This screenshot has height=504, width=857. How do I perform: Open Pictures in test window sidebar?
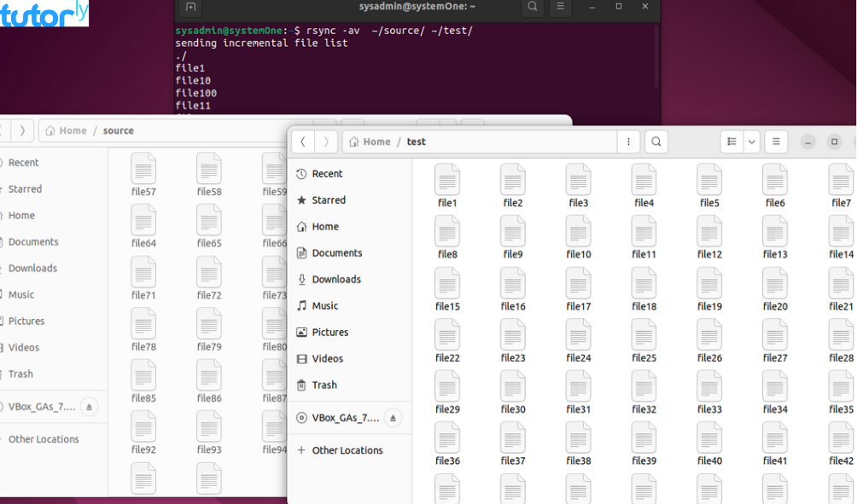[350, 332]
